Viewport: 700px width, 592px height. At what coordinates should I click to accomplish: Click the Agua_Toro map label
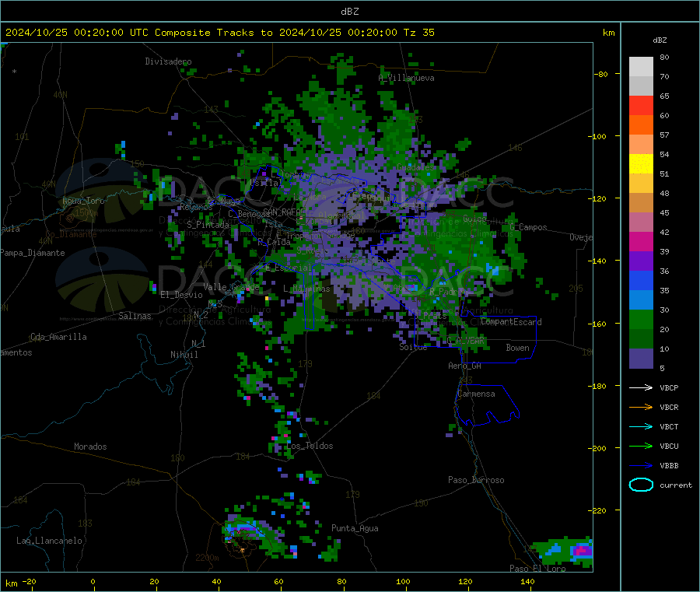click(83, 201)
